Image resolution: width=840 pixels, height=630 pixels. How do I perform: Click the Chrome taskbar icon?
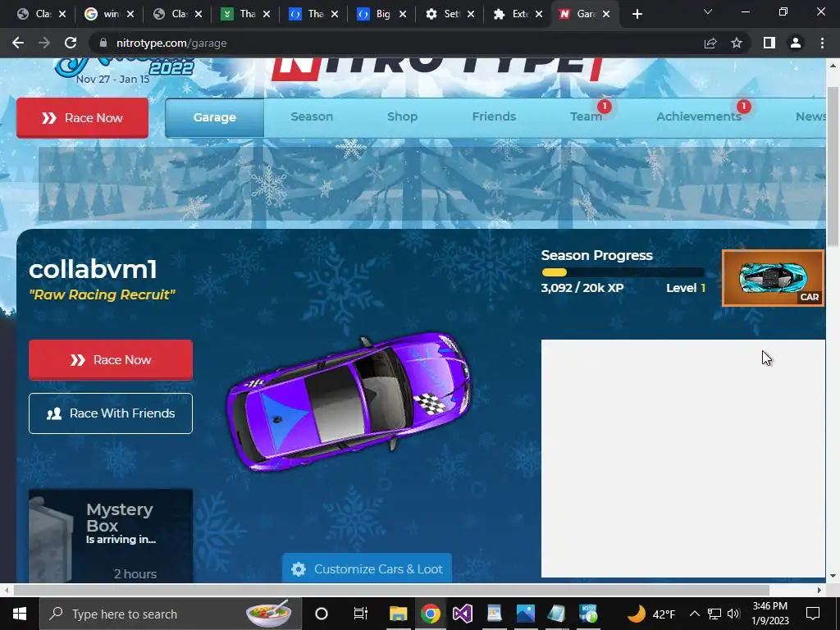(x=430, y=614)
